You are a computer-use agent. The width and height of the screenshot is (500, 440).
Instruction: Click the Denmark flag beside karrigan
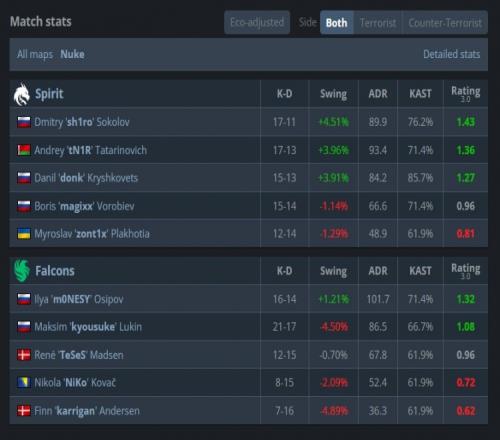tap(24, 411)
